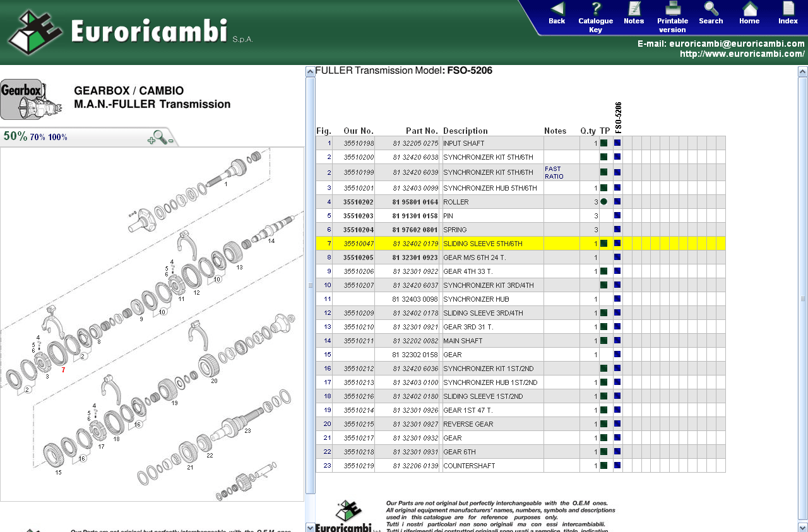This screenshot has width=808, height=532.
Task: Set diagram zoom to 70%
Action: click(38, 137)
